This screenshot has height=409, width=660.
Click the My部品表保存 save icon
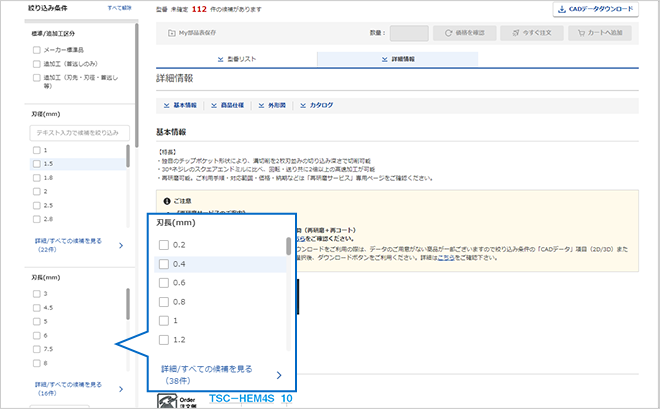[x=172, y=33]
